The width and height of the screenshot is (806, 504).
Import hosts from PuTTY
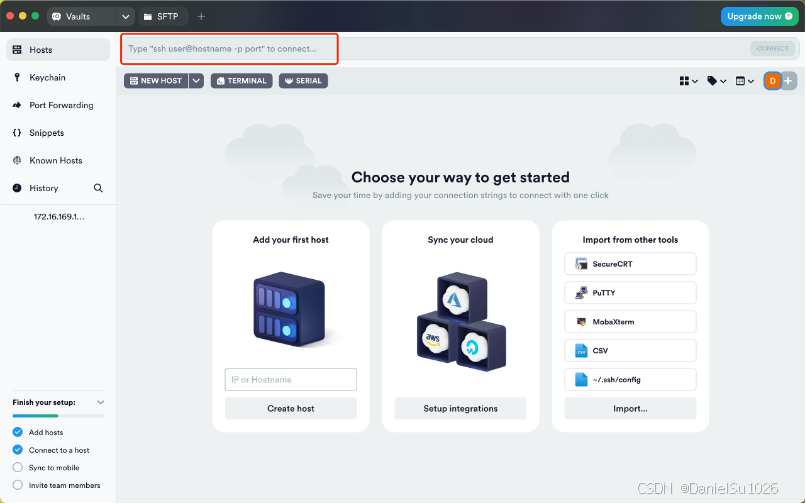630,293
